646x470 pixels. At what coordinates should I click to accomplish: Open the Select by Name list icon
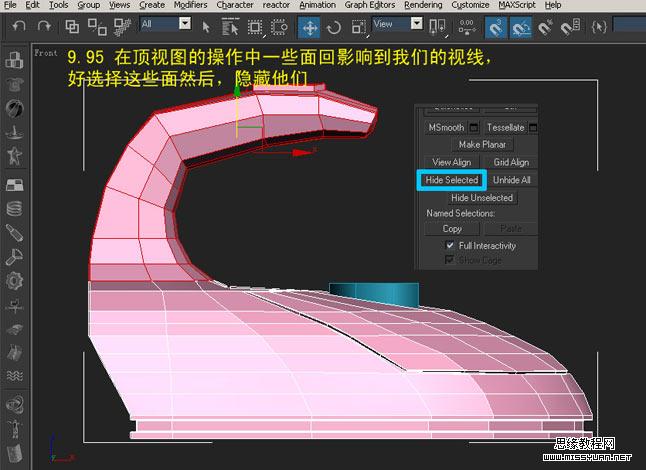230,27
